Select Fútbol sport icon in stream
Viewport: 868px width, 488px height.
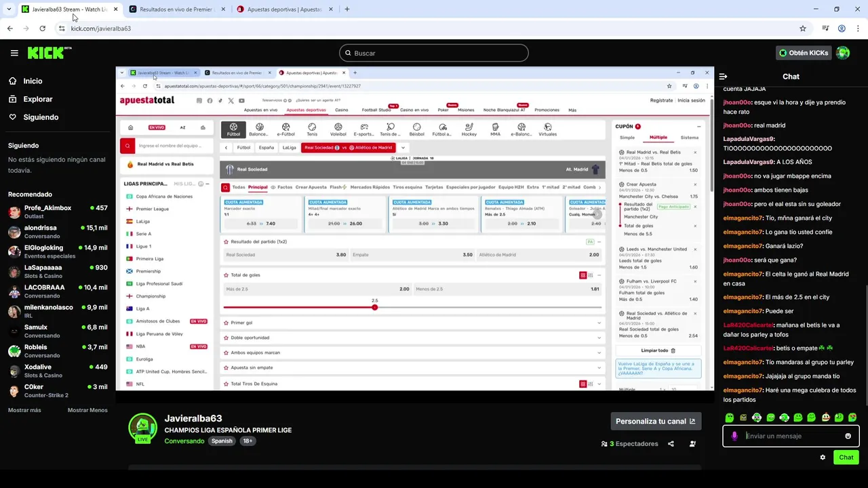(233, 129)
